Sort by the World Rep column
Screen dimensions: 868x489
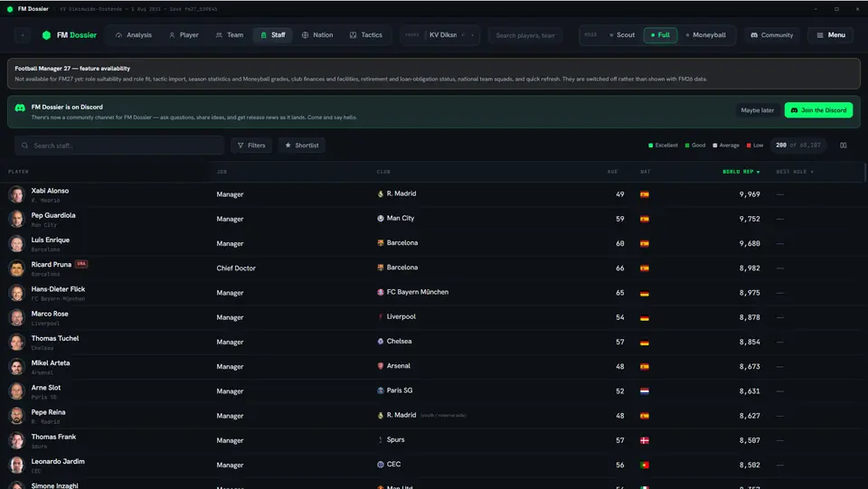[741, 172]
